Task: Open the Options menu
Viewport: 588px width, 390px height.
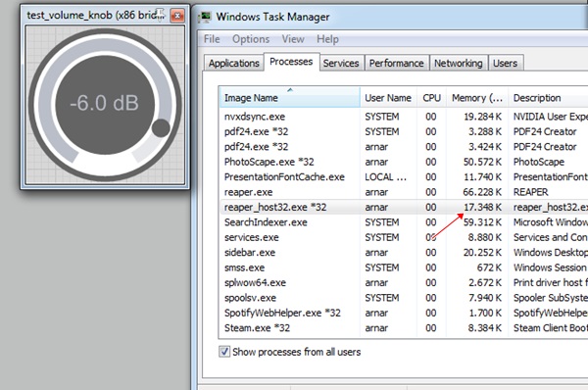Action: [251, 39]
